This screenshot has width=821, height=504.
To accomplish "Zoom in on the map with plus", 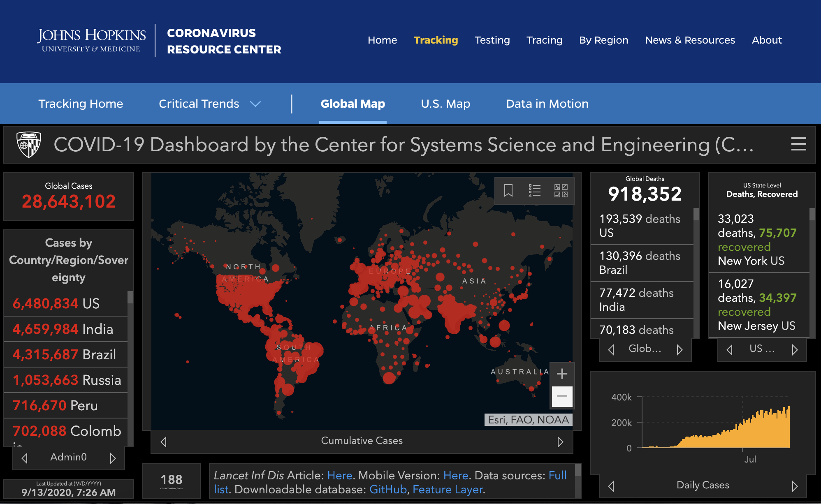I will [x=562, y=374].
